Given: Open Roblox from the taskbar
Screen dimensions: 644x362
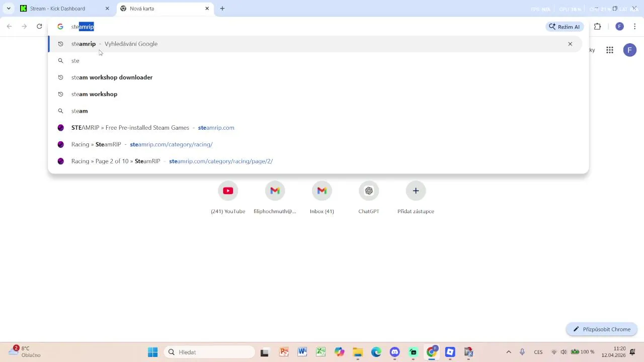Looking at the screenshot, I should 450,352.
